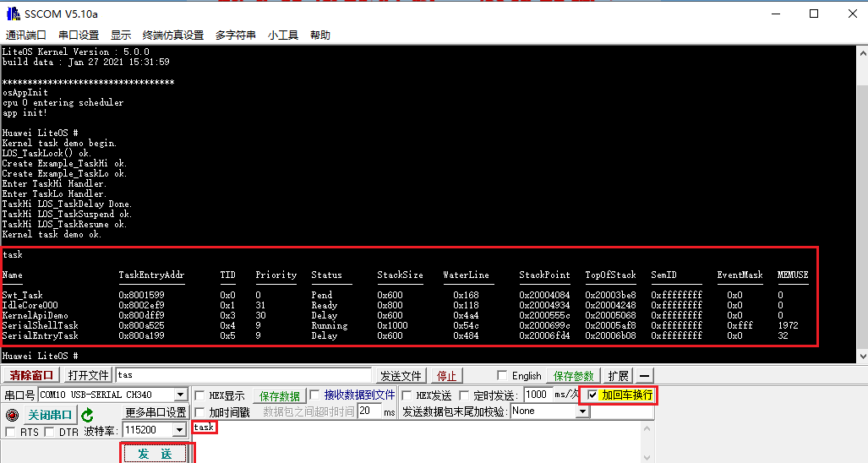Expand the COM10 serial port dropdown
Screen dimensions: 868x463
(181, 395)
